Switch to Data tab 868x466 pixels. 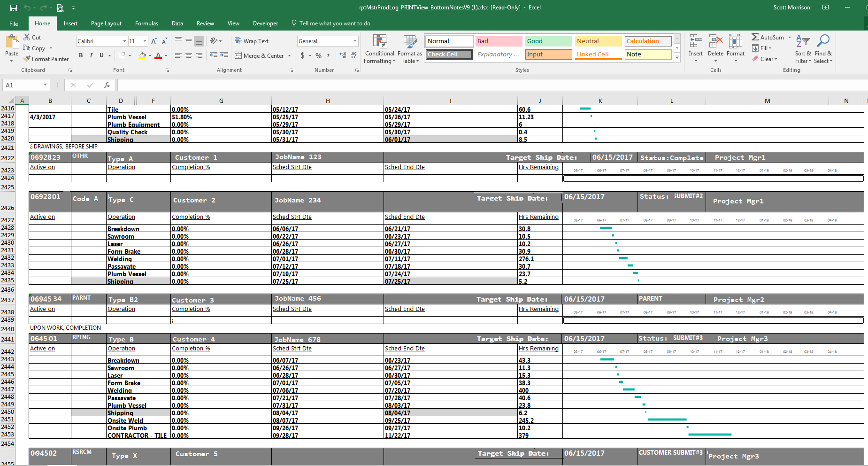click(x=177, y=23)
